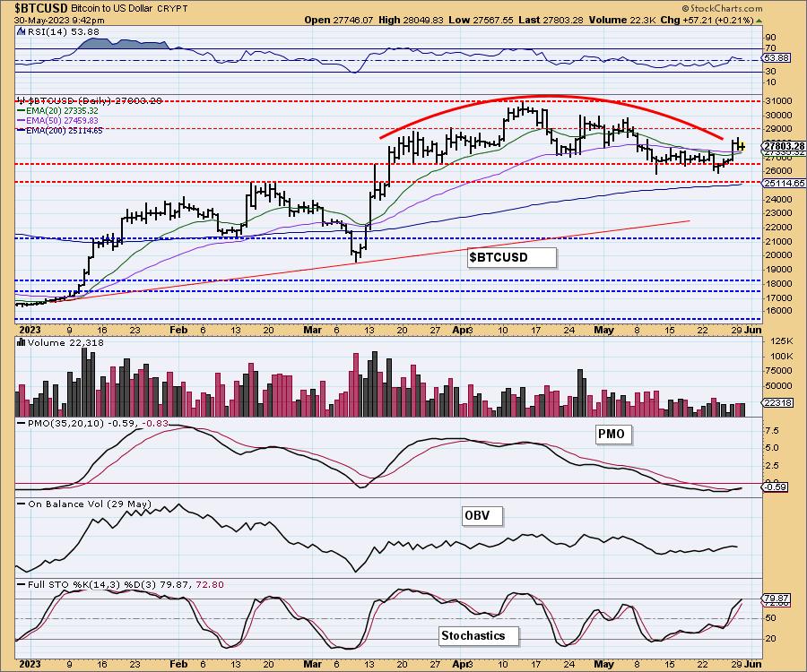Image resolution: width=807 pixels, height=672 pixels.
Task: Click the 2023 label on bottom stochastic axis
Action: coord(29,664)
